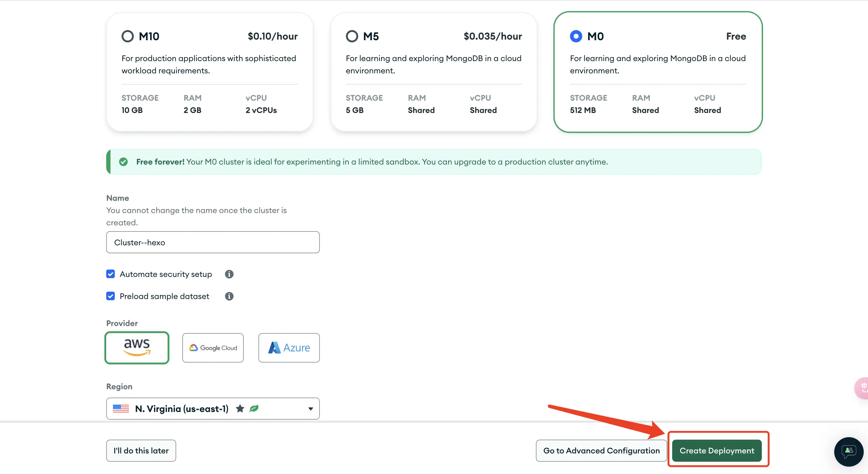Choose Azure as the provider

tap(289, 348)
